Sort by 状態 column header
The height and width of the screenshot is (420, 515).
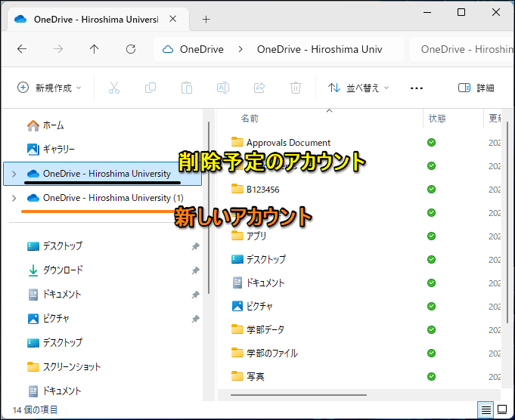(437, 119)
